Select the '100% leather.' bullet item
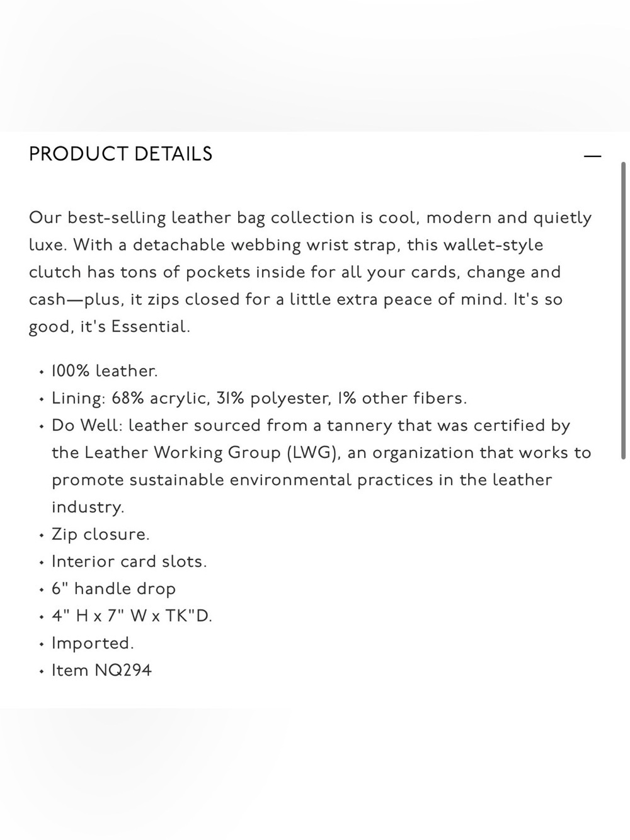 click(x=105, y=371)
